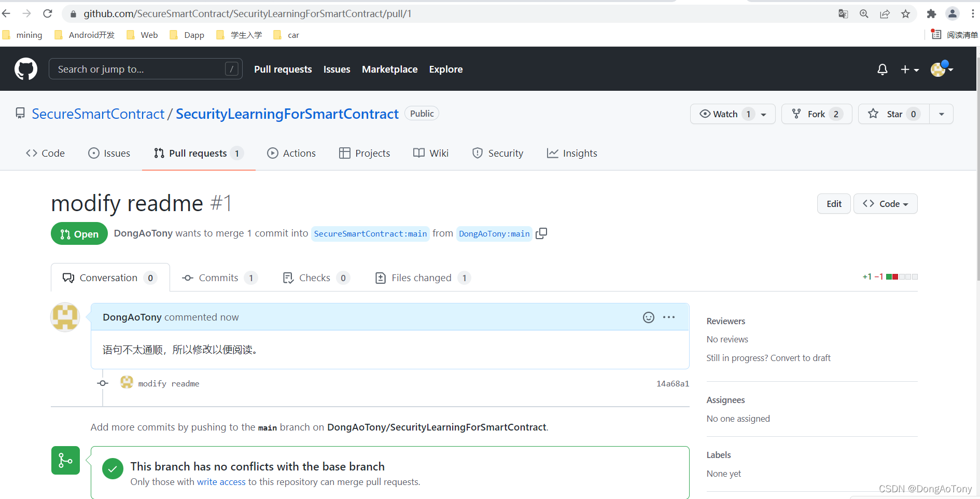The width and height of the screenshot is (980, 499).
Task: Open Explore from top navigation
Action: [x=446, y=69]
